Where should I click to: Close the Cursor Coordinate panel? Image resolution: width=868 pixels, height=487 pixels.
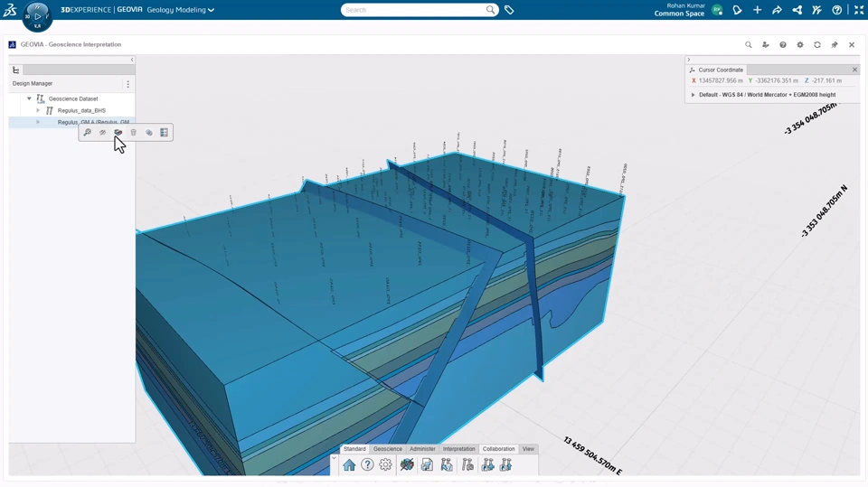point(854,70)
